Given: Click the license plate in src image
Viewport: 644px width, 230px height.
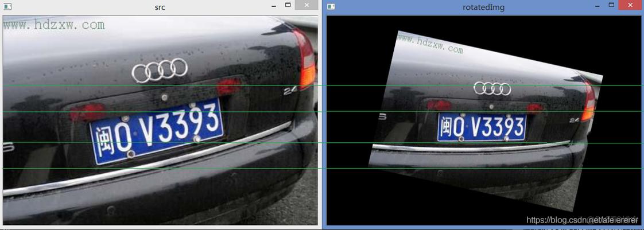Looking at the screenshot, I should [157, 131].
